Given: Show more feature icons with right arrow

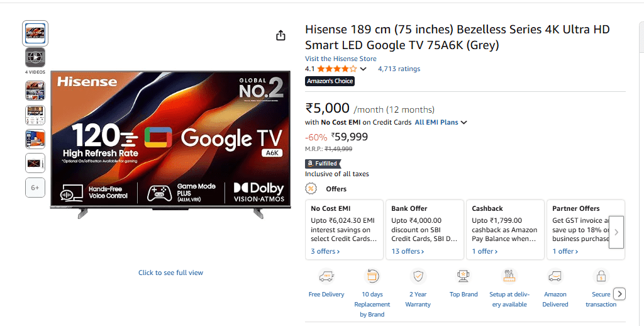Looking at the screenshot, I should [x=619, y=294].
